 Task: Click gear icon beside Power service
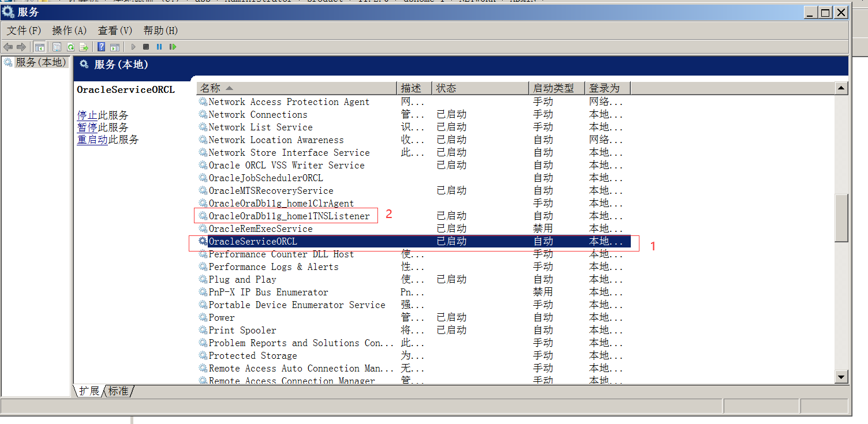pos(203,317)
